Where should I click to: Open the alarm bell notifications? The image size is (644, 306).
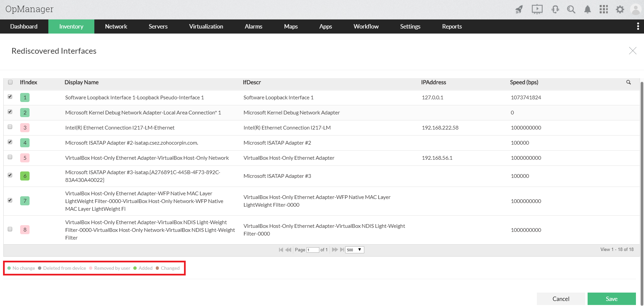tap(588, 9)
